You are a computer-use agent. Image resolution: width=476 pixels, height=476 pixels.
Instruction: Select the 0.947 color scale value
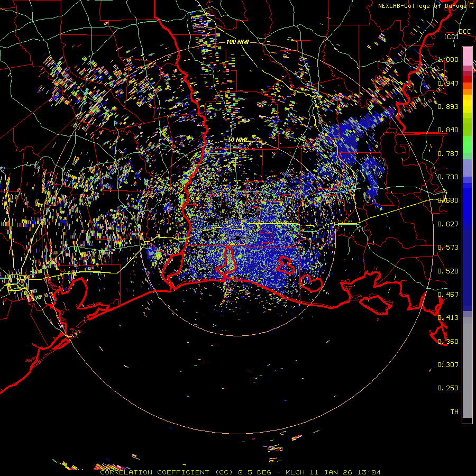(448, 83)
